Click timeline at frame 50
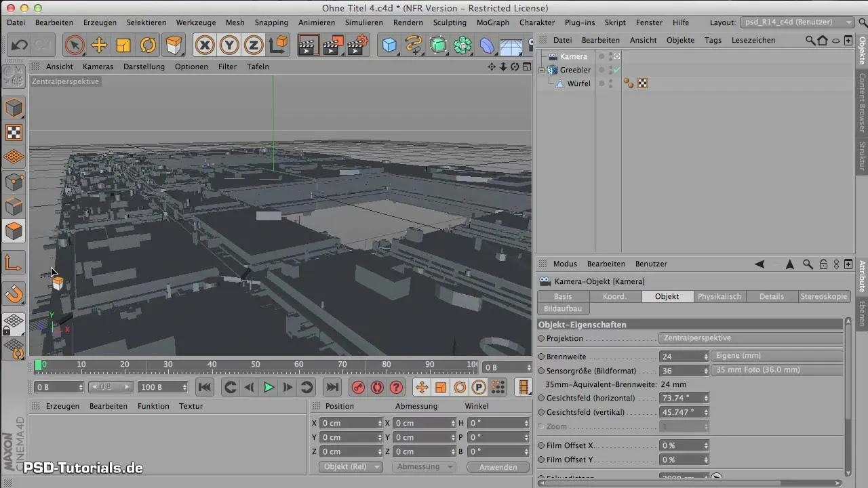Screen dimensions: 868x488 (x=256, y=365)
